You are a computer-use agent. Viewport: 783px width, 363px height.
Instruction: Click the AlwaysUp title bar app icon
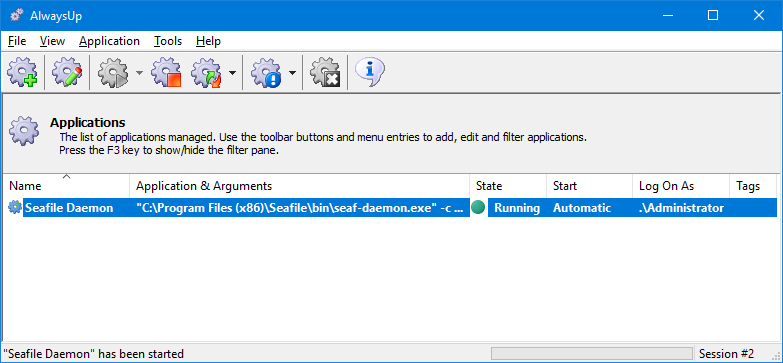point(17,15)
